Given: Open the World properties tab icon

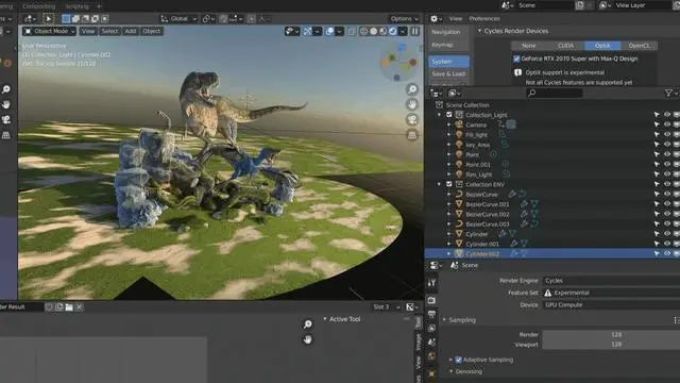Looking at the screenshot, I should tap(432, 357).
